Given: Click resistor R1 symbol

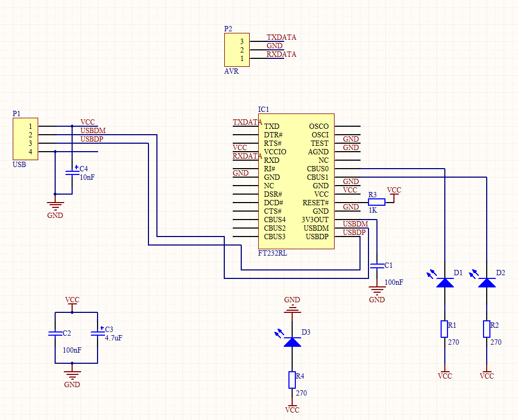Looking at the screenshot, I should tap(444, 329).
